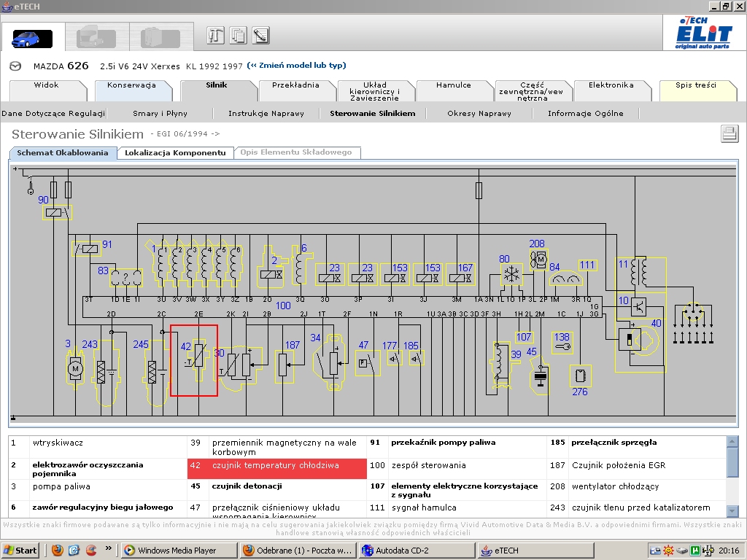Screen dimensions: 747x560
Task: Open Smary i Płyny submenu item
Action: coord(160,114)
